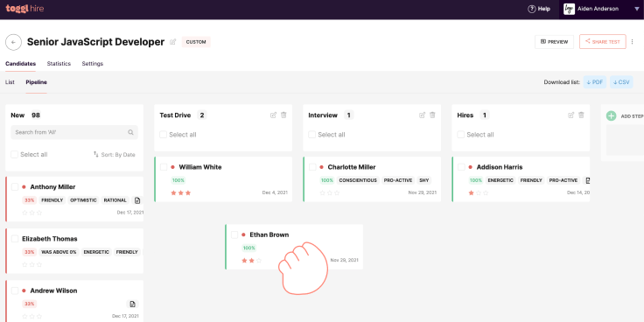Screen dimensions: 644x322
Task: Open Addison Harris candidate card
Action: pos(521,179)
